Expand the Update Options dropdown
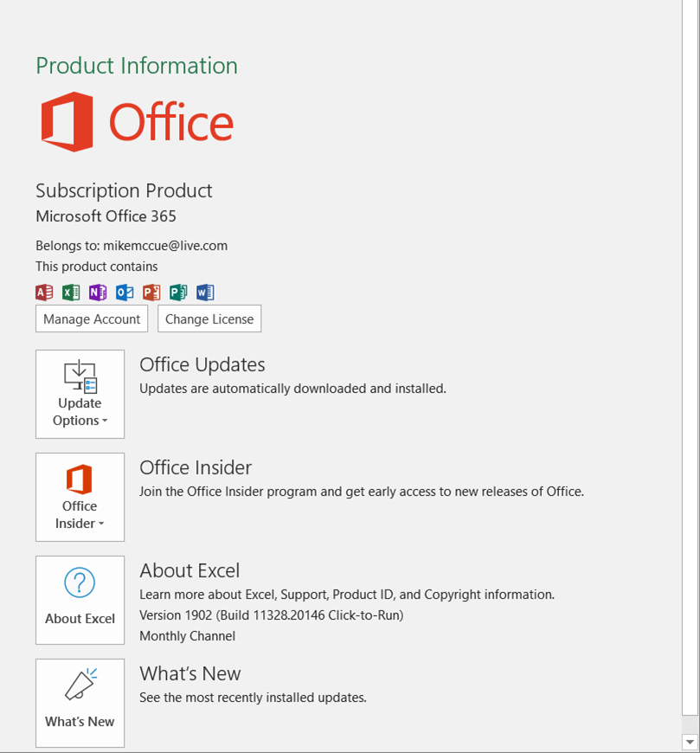The height and width of the screenshot is (753, 700). pos(80,394)
